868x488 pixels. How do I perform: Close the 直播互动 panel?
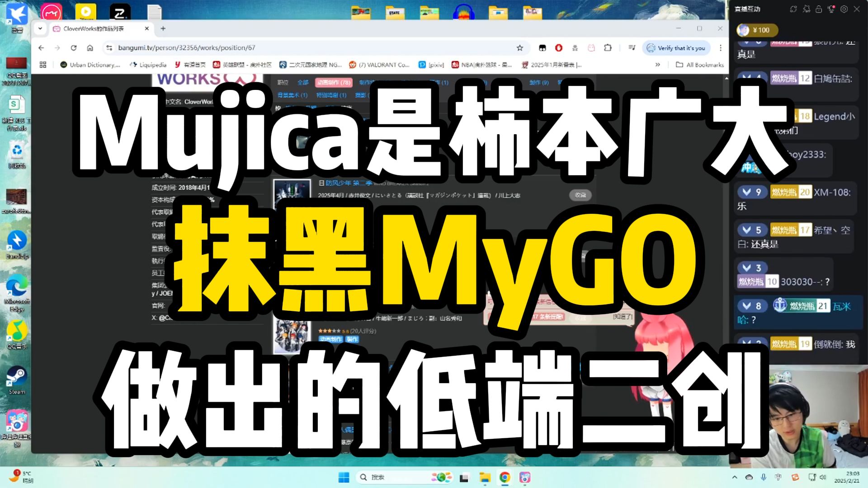pos(857,9)
